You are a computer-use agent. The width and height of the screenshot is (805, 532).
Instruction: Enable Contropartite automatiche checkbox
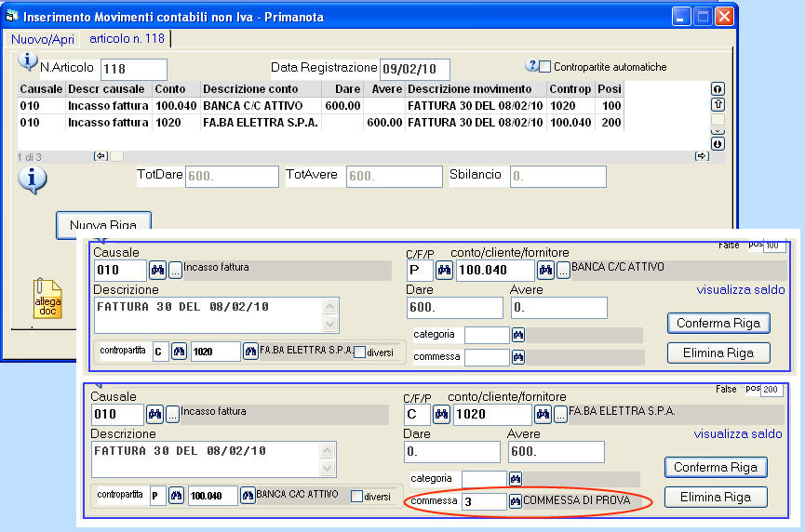[x=545, y=67]
